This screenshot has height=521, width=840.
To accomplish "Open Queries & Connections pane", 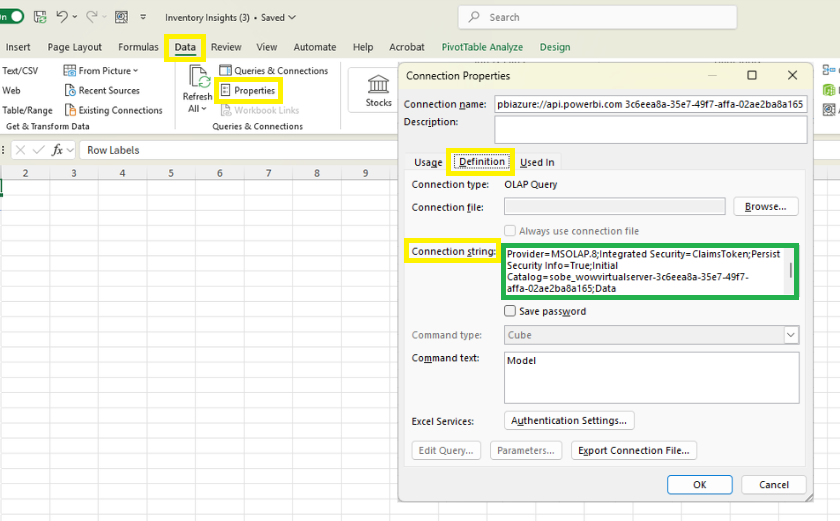I will pos(273,71).
